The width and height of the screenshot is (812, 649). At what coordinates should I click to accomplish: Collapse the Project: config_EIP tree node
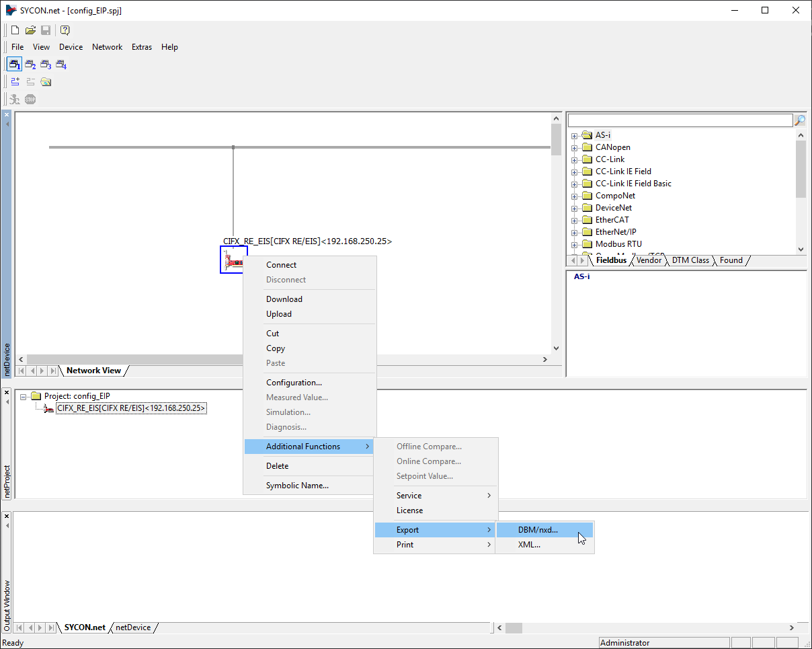[x=24, y=396]
